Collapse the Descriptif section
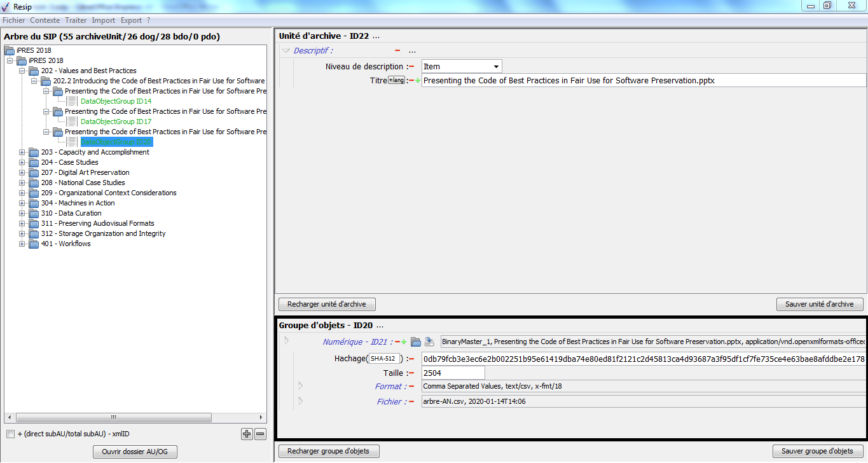Screen dimensions: 868x463 click(x=286, y=51)
